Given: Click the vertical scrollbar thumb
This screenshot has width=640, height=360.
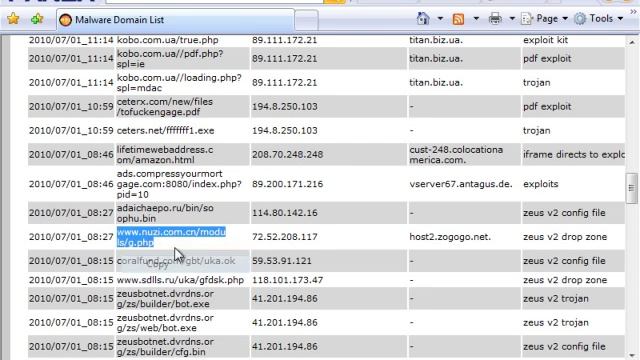Looking at the screenshot, I should pos(632,188).
